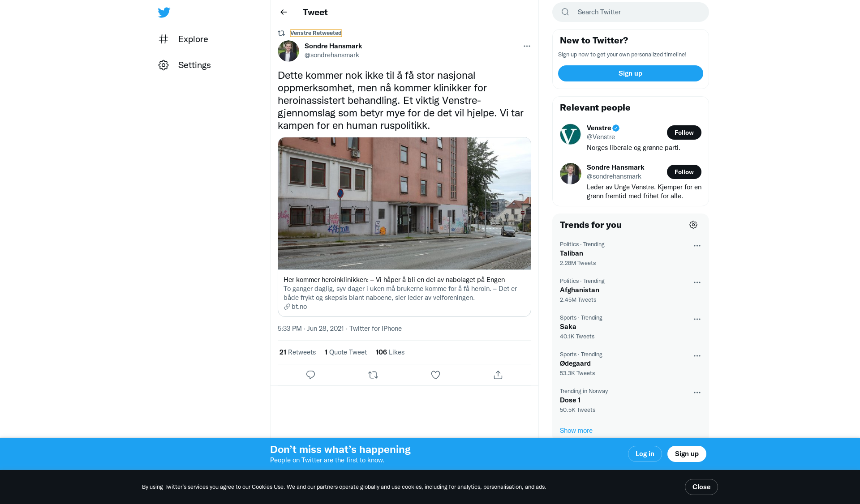Open Cookies Use link in notice
The width and height of the screenshot is (860, 504).
(x=267, y=487)
